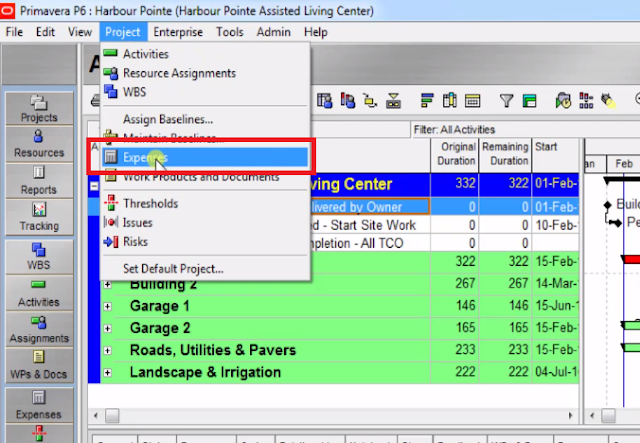This screenshot has height=443, width=640.
Task: Open the View menu
Action: tap(80, 32)
